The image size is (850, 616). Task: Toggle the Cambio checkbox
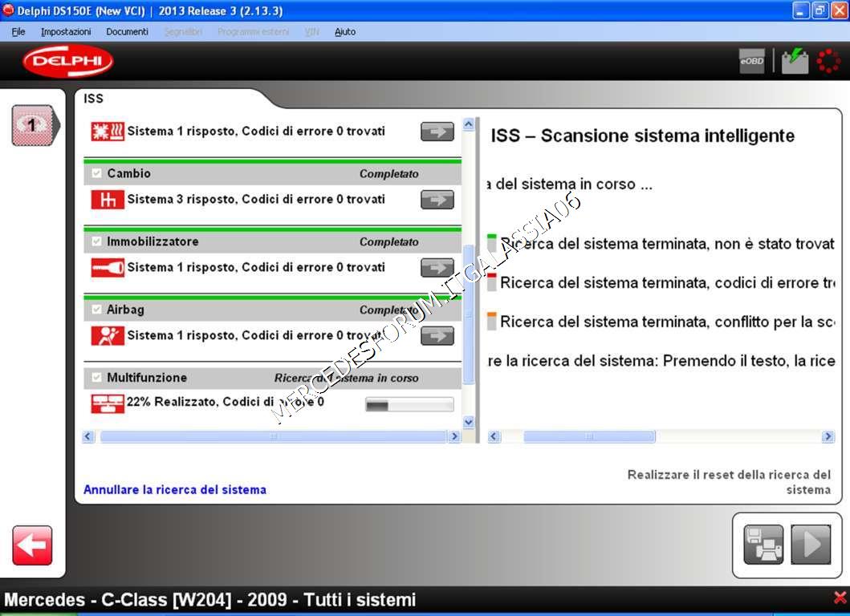(x=96, y=173)
